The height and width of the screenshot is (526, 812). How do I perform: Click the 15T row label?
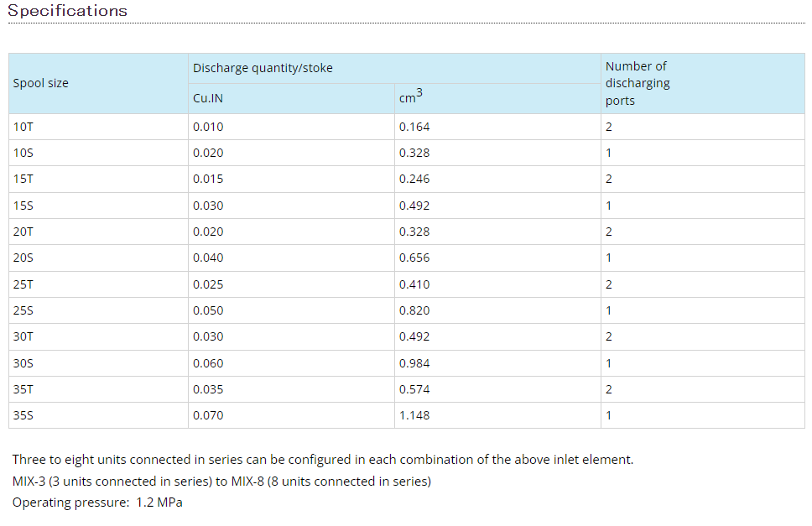coord(23,180)
